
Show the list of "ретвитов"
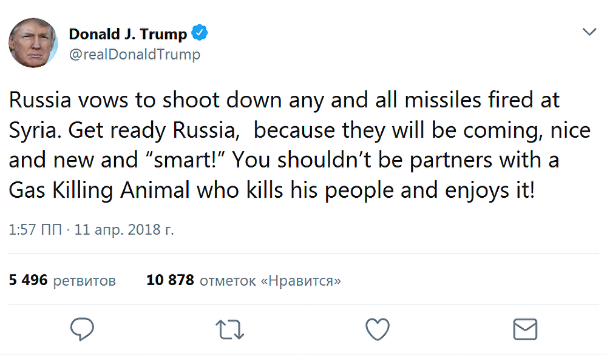click(x=84, y=280)
